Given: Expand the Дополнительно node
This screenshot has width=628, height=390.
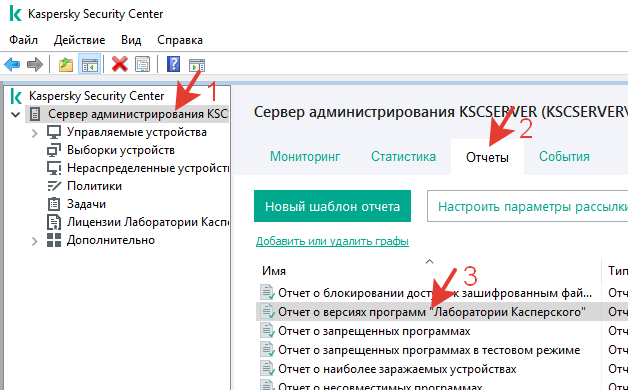Looking at the screenshot, I should pos(35,241).
